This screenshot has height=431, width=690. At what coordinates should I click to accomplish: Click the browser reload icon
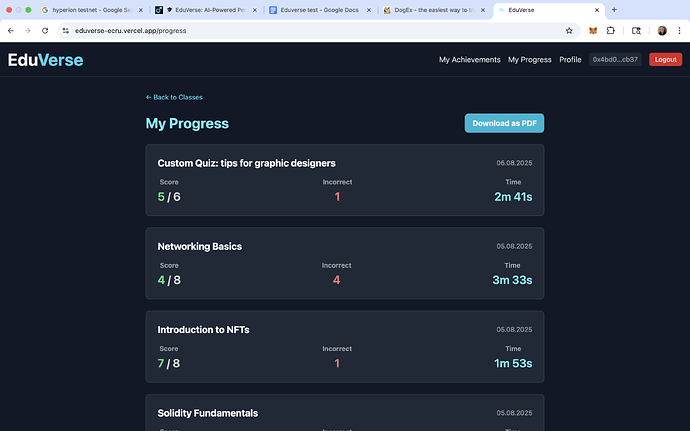point(45,31)
